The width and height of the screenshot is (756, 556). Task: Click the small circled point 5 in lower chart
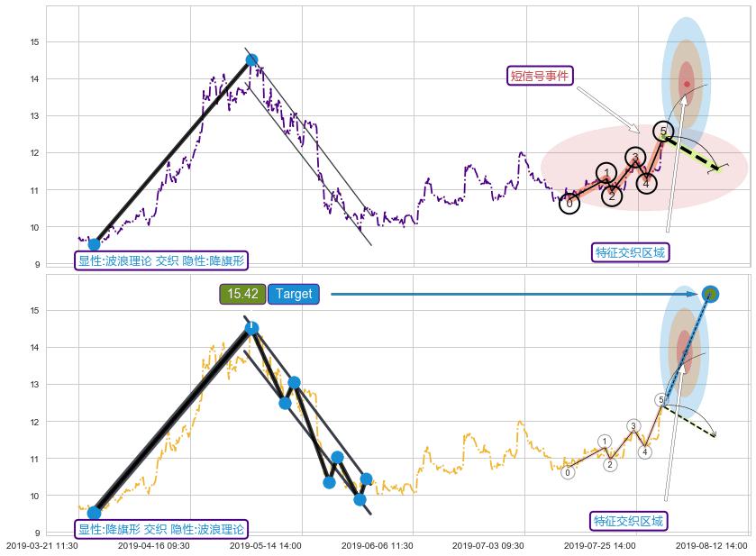tap(660, 400)
